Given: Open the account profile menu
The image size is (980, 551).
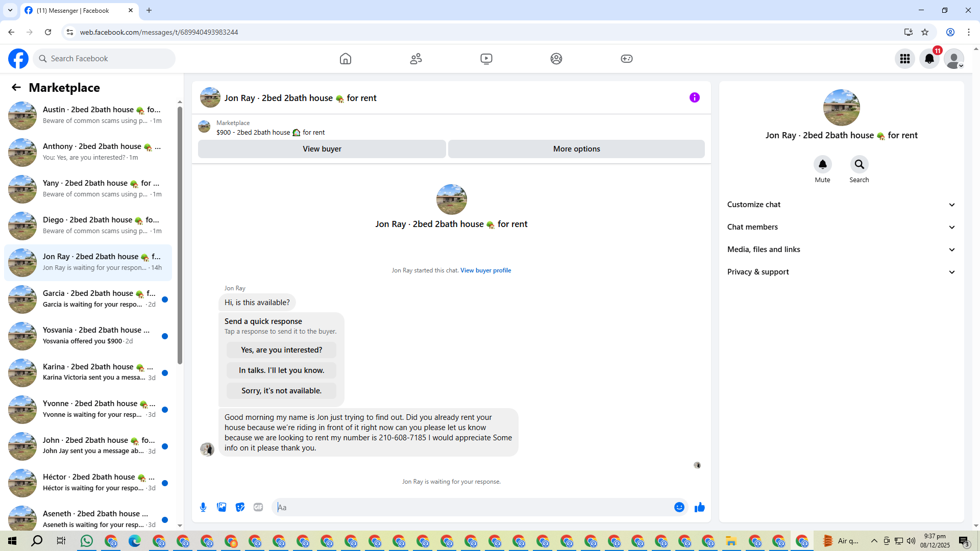Looking at the screenshot, I should [954, 59].
